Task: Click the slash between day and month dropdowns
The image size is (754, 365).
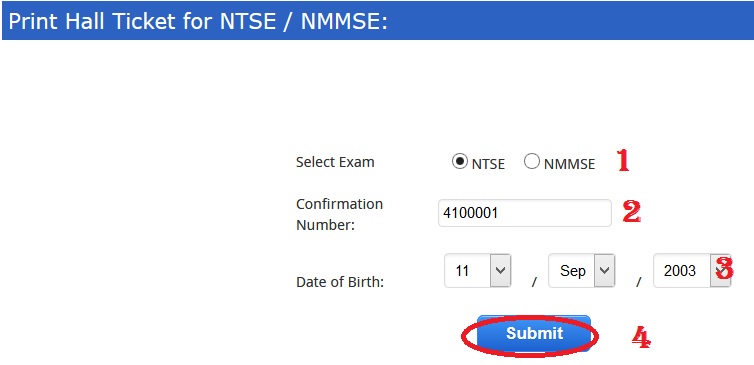Action: 534,282
